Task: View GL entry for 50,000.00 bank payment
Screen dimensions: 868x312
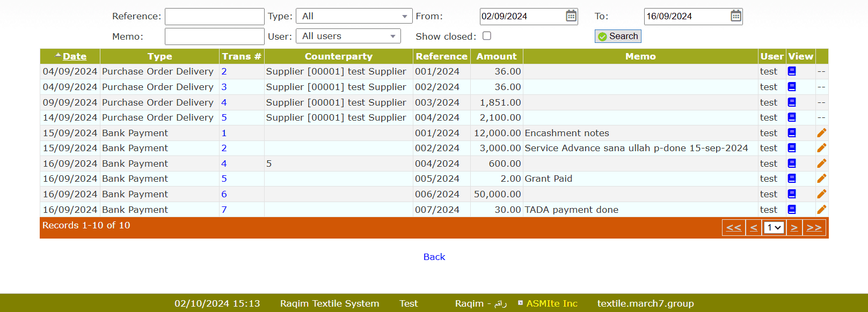Action: (792, 194)
